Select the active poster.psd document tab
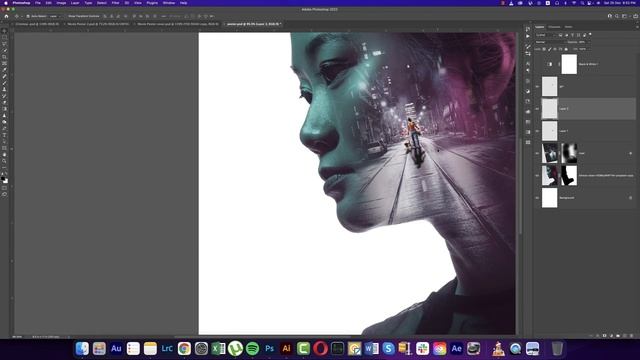Image resolution: width=640 pixels, height=360 pixels. pos(253,24)
